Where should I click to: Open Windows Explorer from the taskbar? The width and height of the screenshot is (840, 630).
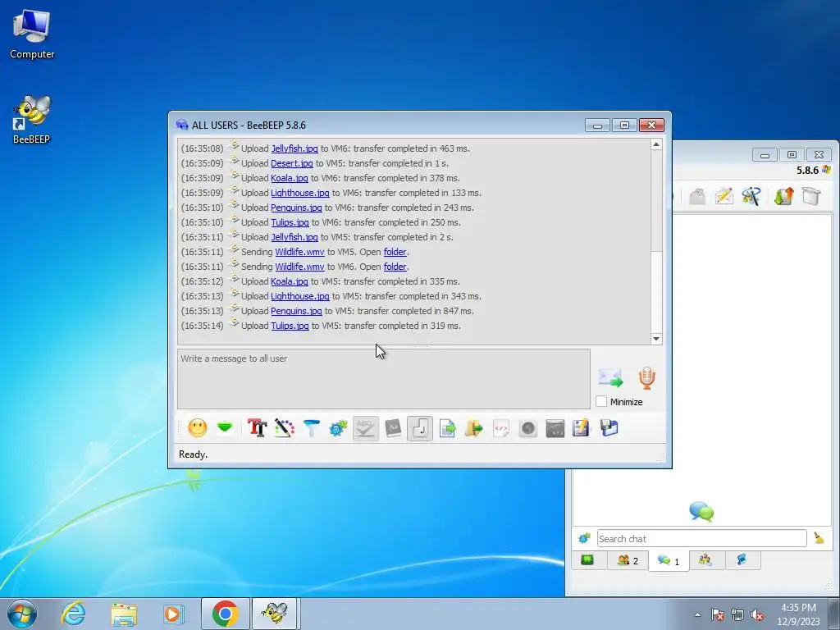tap(124, 614)
